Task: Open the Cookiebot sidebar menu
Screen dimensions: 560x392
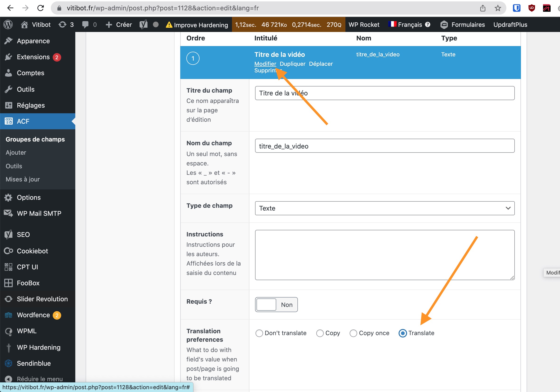Action: pos(38,251)
